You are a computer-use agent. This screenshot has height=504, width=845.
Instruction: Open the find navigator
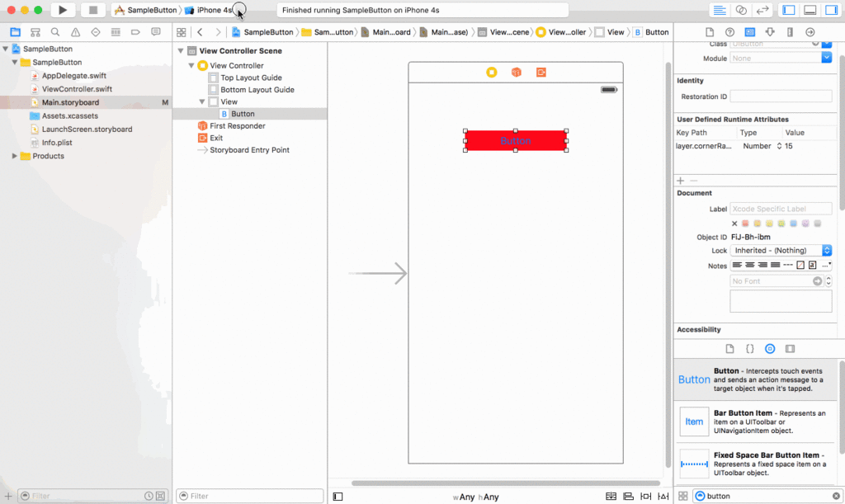point(55,32)
